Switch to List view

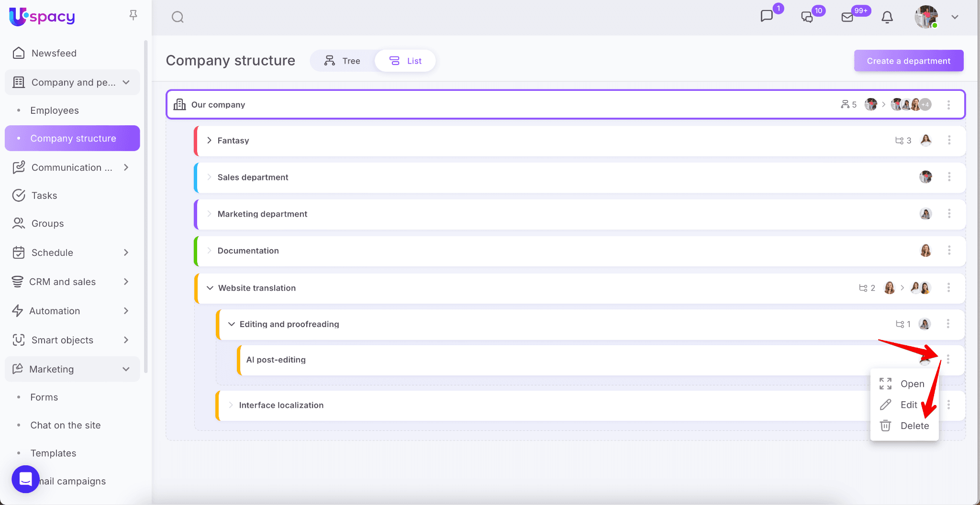point(405,61)
